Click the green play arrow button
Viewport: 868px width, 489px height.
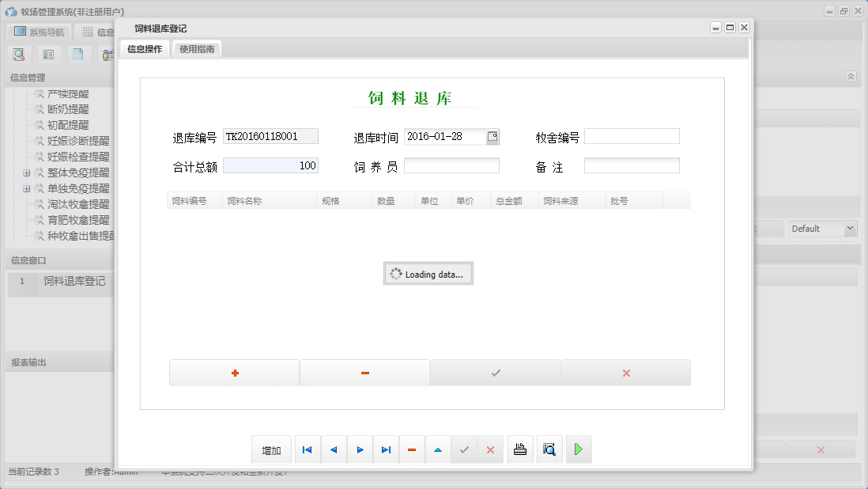click(x=579, y=449)
